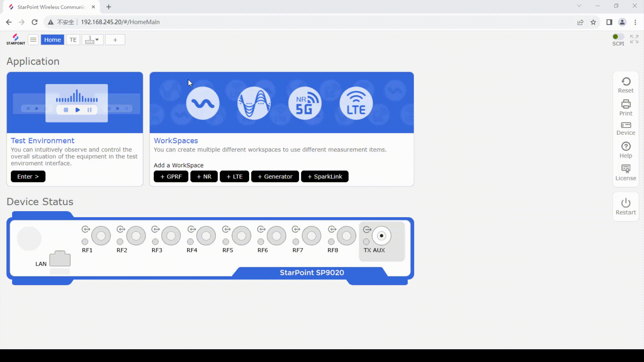Click the NR 5G icon
Image resolution: width=644 pixels, height=362 pixels.
[305, 103]
